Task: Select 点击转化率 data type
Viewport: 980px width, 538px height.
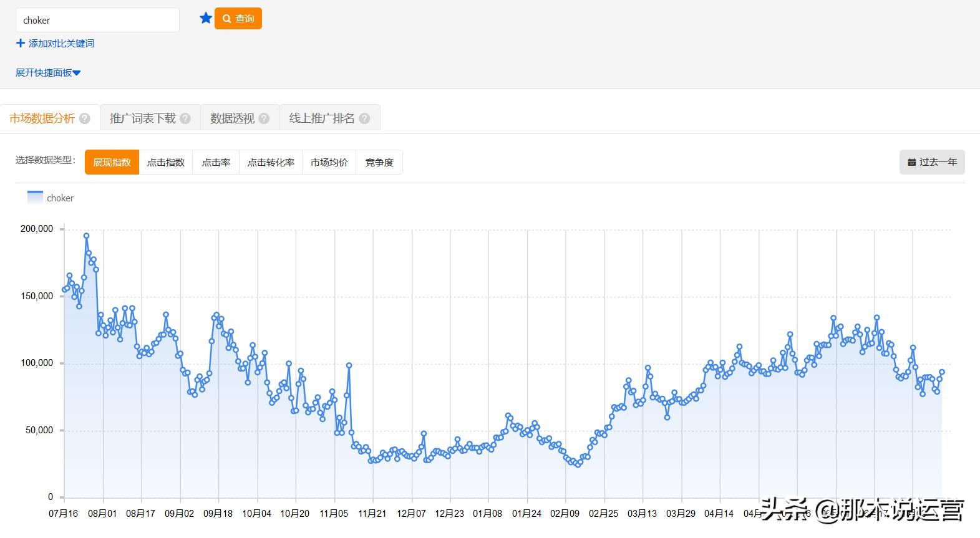Action: pos(271,162)
